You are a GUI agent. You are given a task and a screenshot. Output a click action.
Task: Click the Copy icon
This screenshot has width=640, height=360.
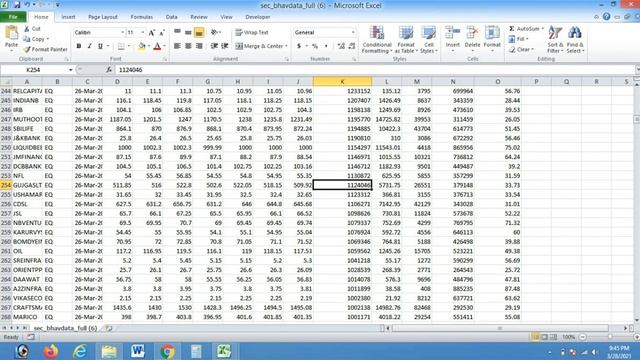click(27, 39)
